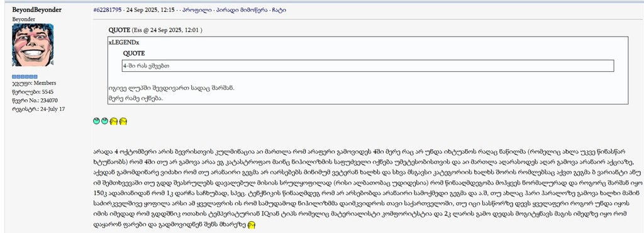Click the first yellow facepalm emoticon after green ones
The image size is (644, 233).
click(114, 122)
